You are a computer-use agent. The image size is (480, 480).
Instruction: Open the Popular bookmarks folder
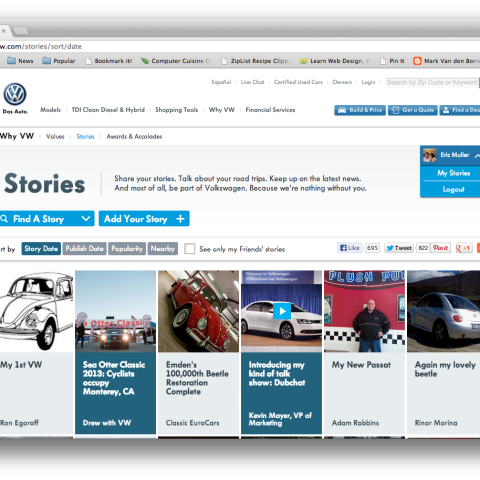pyautogui.click(x=59, y=61)
